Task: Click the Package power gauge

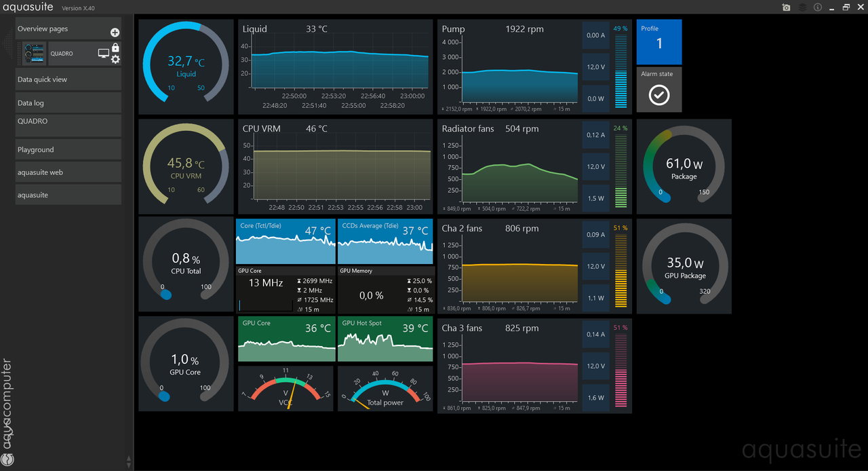Action: point(684,167)
